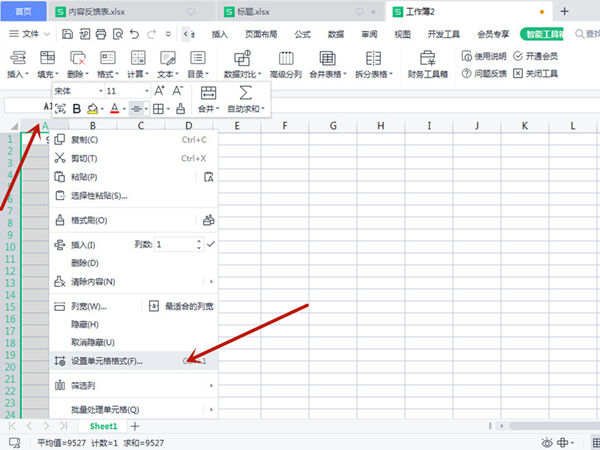This screenshot has width=600, height=450.
Task: Click the 开通会员 membership button
Action: pyautogui.click(x=535, y=56)
